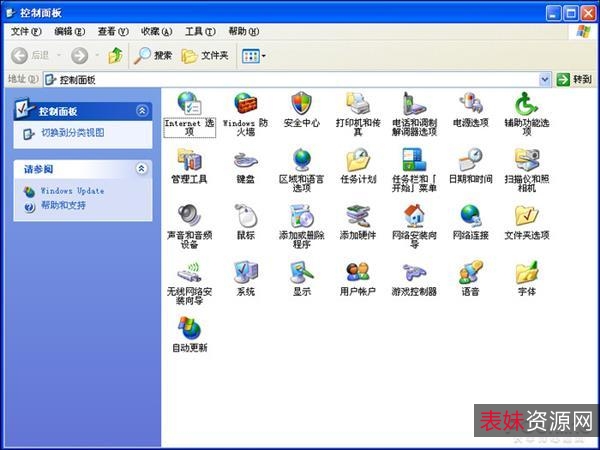
Task: Open the 用户帐户 icon
Action: coord(358,272)
